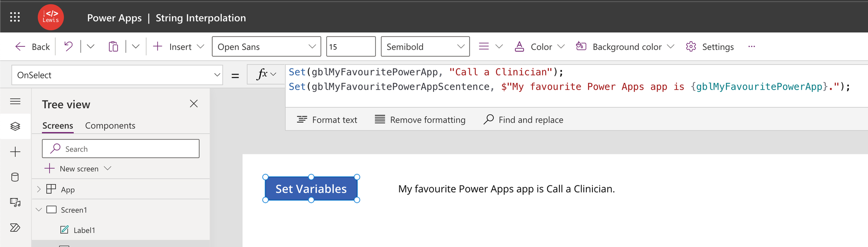This screenshot has width=868, height=247.
Task: Click the Power Apps title text
Action: pyautogui.click(x=114, y=18)
